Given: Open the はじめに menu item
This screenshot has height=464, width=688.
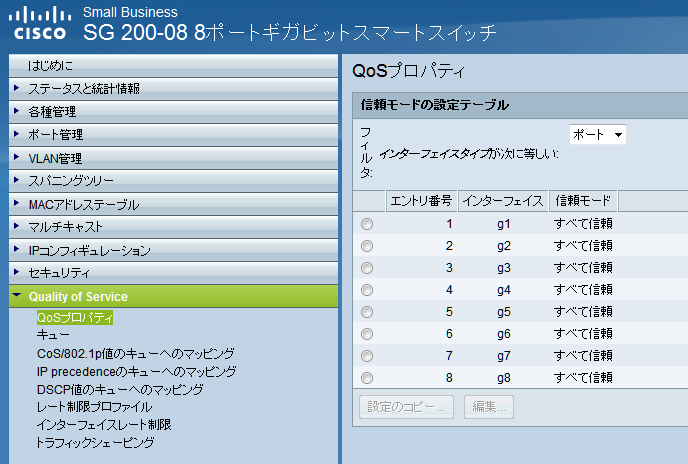Looking at the screenshot, I should [x=50, y=66].
